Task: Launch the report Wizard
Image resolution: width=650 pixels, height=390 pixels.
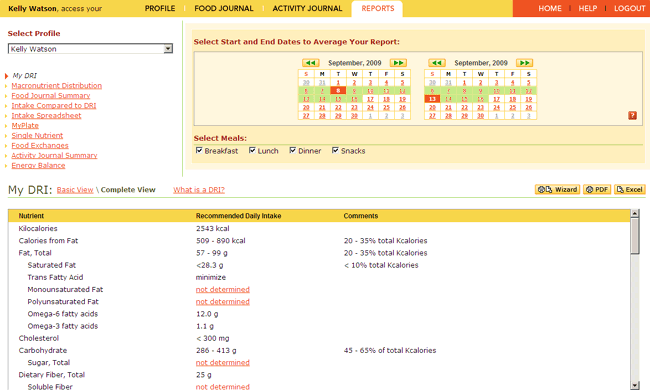Action: 557,189
